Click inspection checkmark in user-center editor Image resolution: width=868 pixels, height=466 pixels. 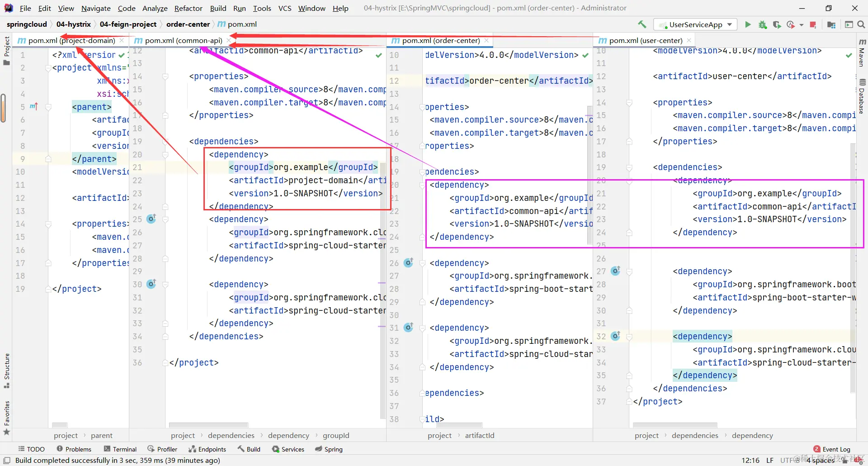[849, 55]
